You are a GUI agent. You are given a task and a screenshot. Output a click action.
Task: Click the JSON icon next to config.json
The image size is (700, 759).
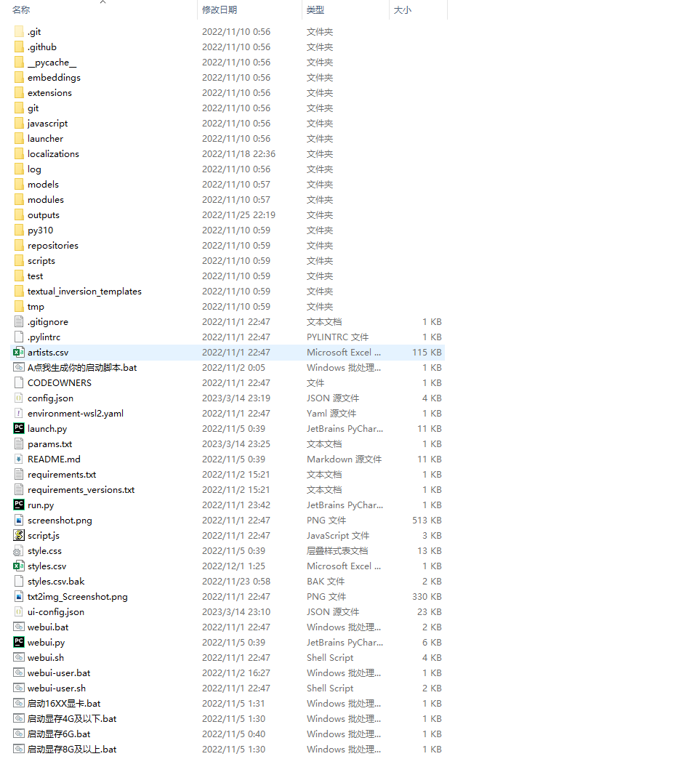pyautogui.click(x=18, y=398)
